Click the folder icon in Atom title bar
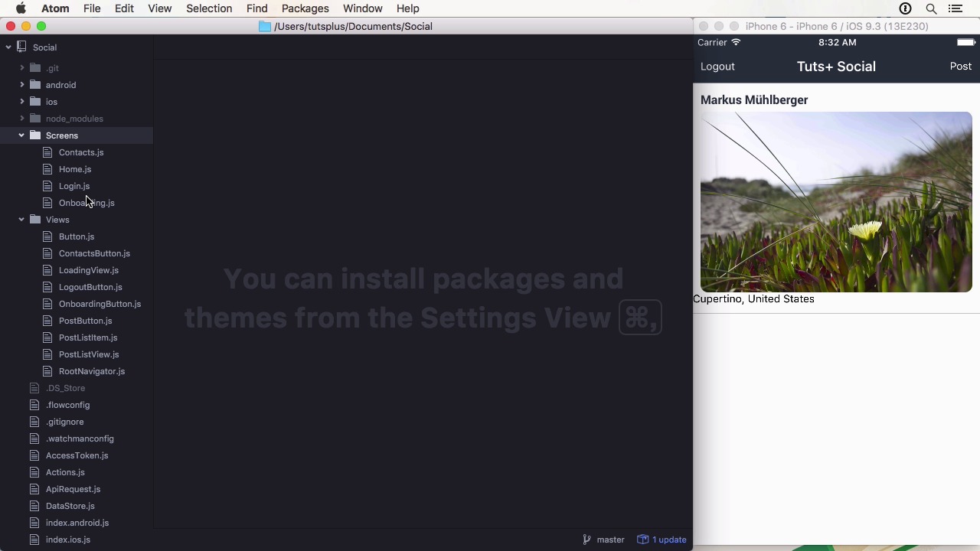Viewport: 980px width, 551px height. [265, 26]
